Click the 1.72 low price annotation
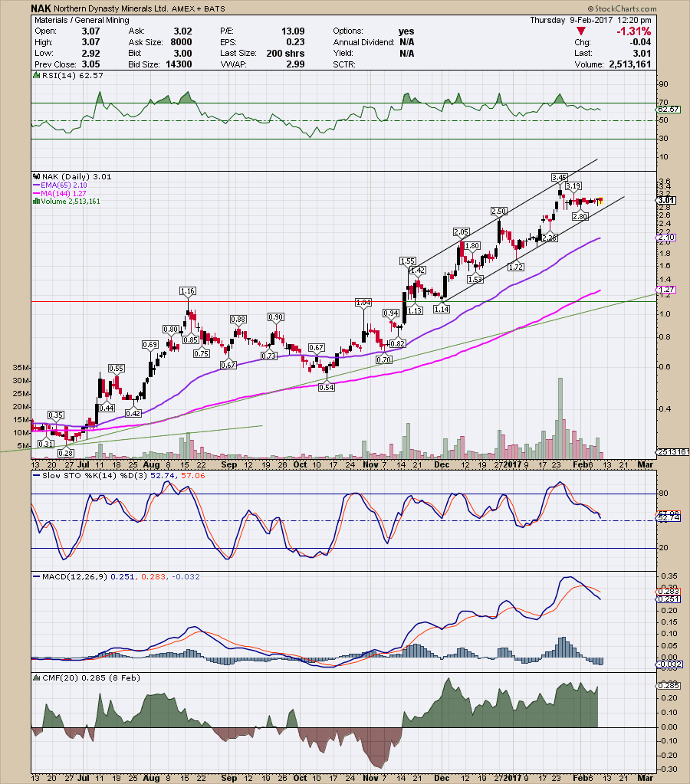690x784 pixels. click(x=516, y=267)
